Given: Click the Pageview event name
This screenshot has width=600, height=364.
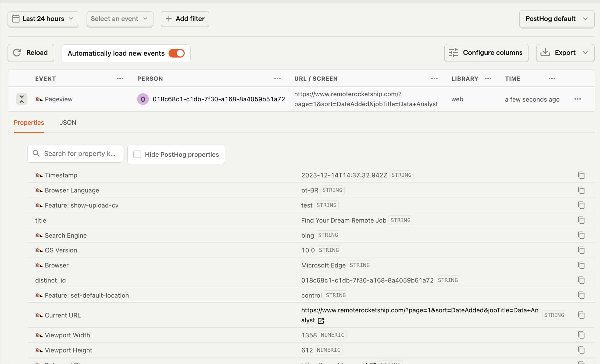Looking at the screenshot, I should (59, 99).
